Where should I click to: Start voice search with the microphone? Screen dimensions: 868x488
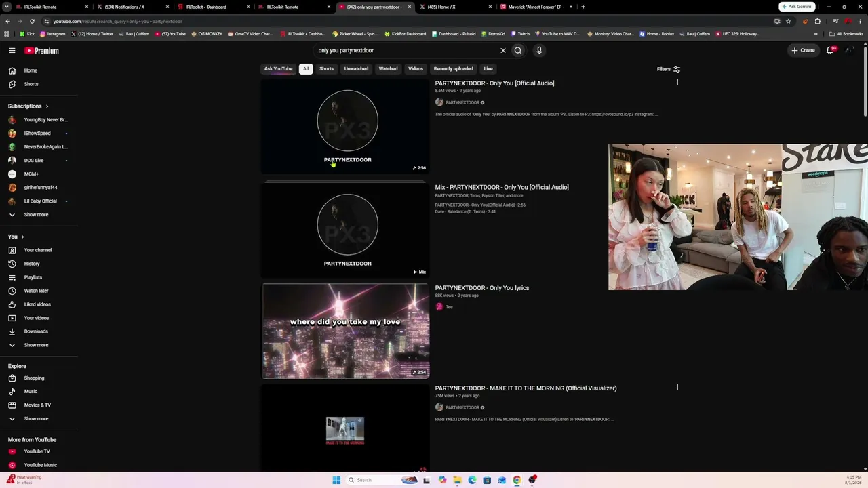539,50
